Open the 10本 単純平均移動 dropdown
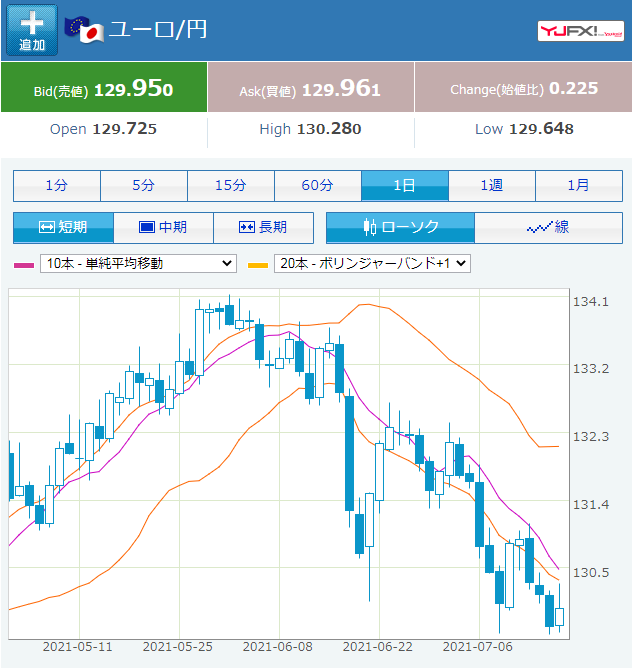The image size is (632, 668). pyautogui.click(x=138, y=263)
